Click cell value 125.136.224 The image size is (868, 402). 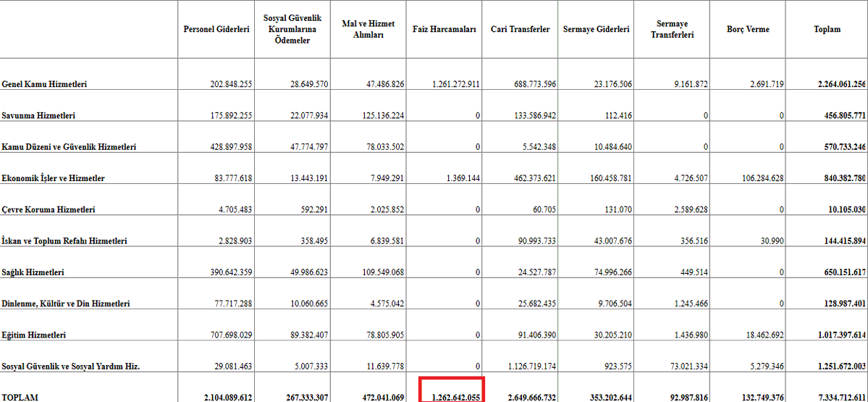383,116
